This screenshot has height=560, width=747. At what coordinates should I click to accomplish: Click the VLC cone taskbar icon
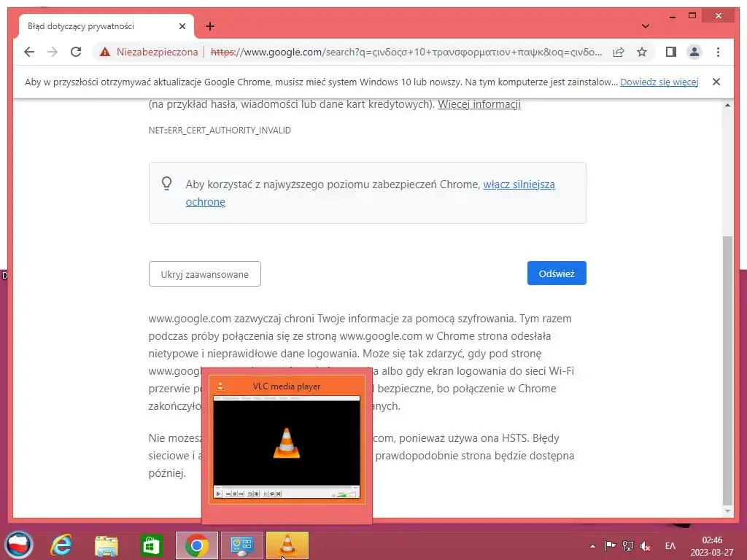287,545
